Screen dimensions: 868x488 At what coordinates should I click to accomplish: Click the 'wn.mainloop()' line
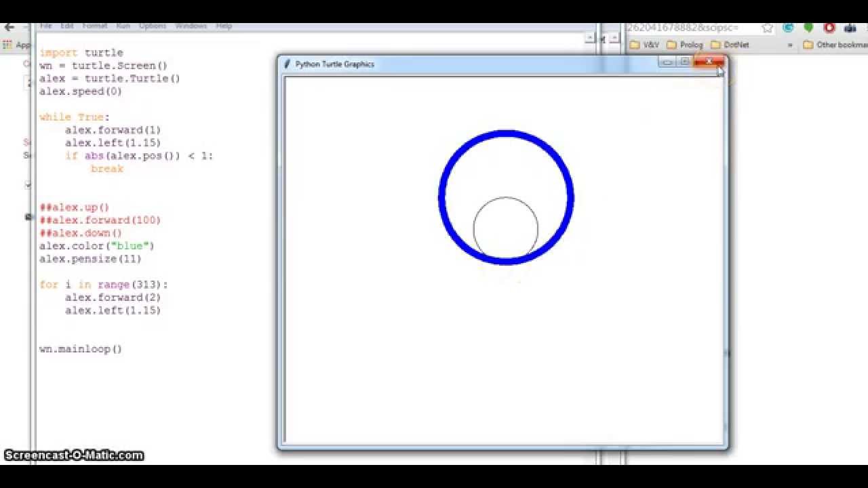(x=81, y=349)
